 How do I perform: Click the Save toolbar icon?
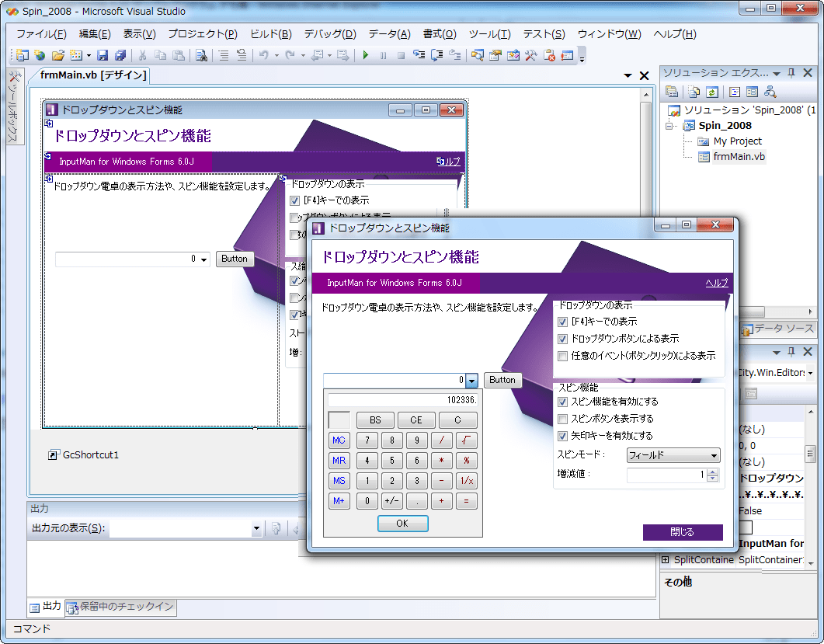pos(103,55)
